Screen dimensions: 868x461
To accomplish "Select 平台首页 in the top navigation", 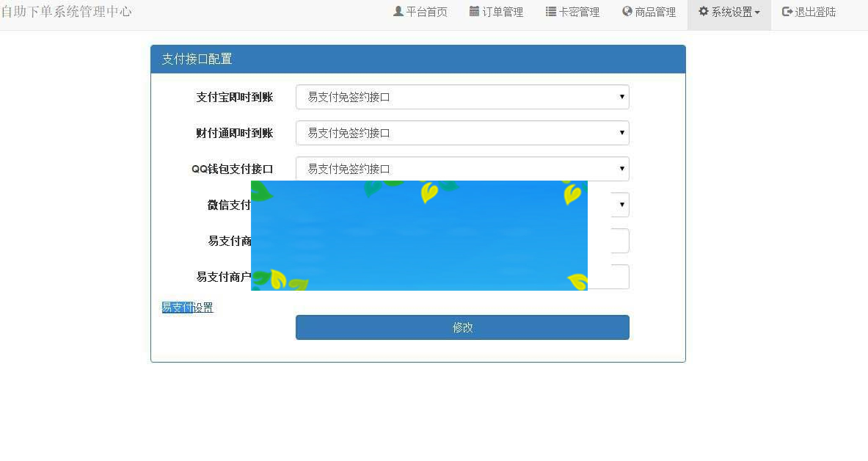I will coord(426,11).
